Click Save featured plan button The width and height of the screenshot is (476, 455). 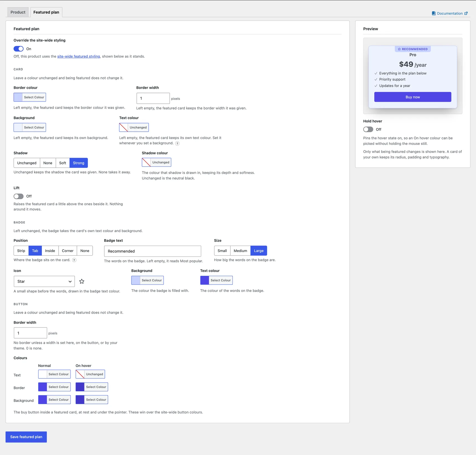(26, 437)
